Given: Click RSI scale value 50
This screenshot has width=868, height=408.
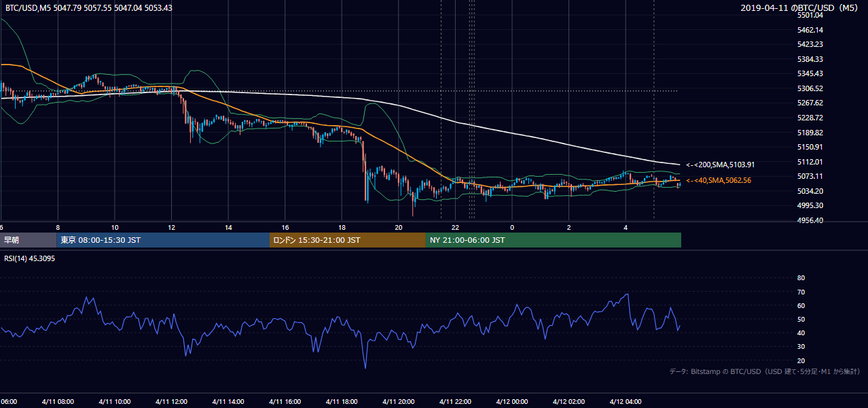Looking at the screenshot, I should (x=801, y=319).
